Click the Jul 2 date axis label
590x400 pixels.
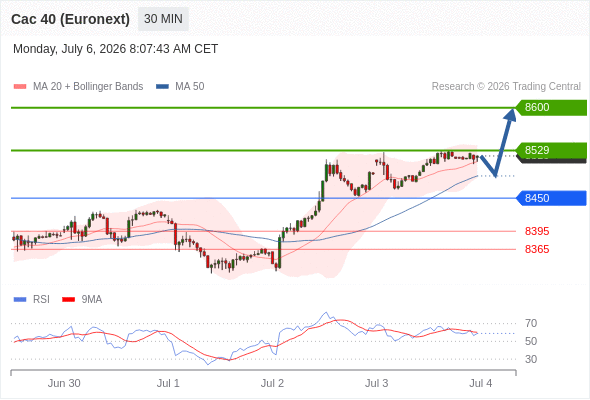pos(272,383)
